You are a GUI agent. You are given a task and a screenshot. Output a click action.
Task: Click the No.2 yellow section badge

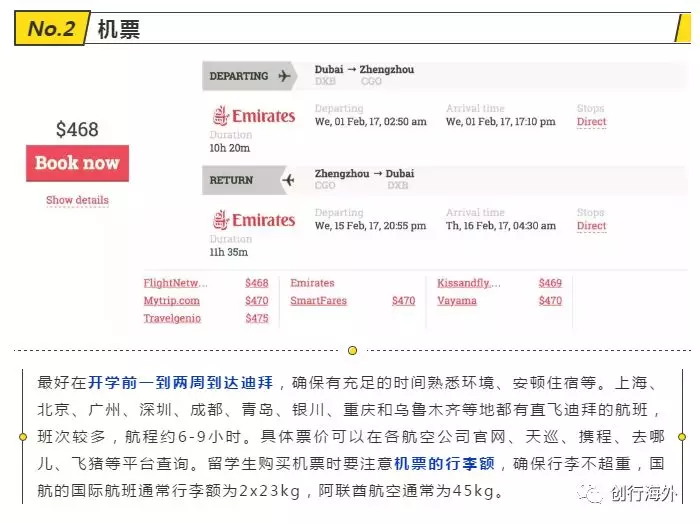52,29
